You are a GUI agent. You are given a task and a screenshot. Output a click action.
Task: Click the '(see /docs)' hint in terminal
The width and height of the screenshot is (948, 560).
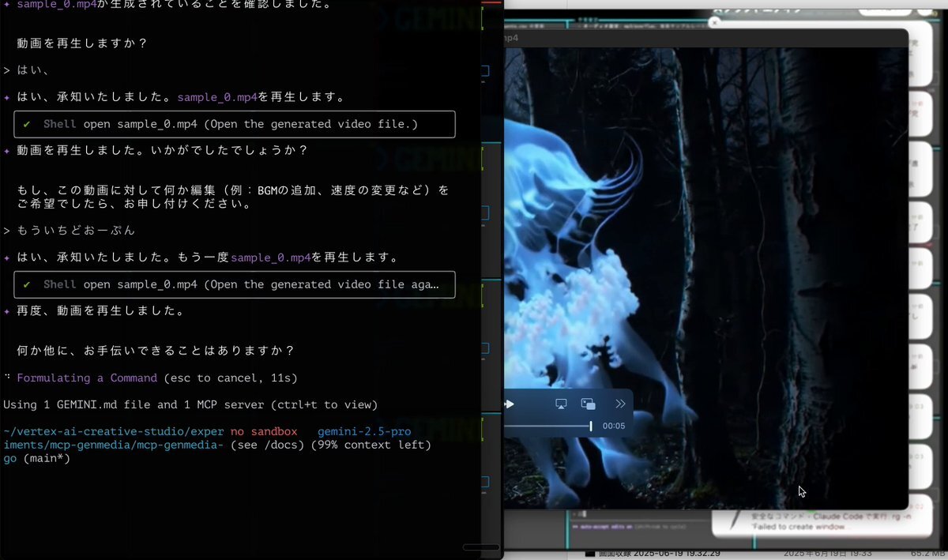point(267,445)
